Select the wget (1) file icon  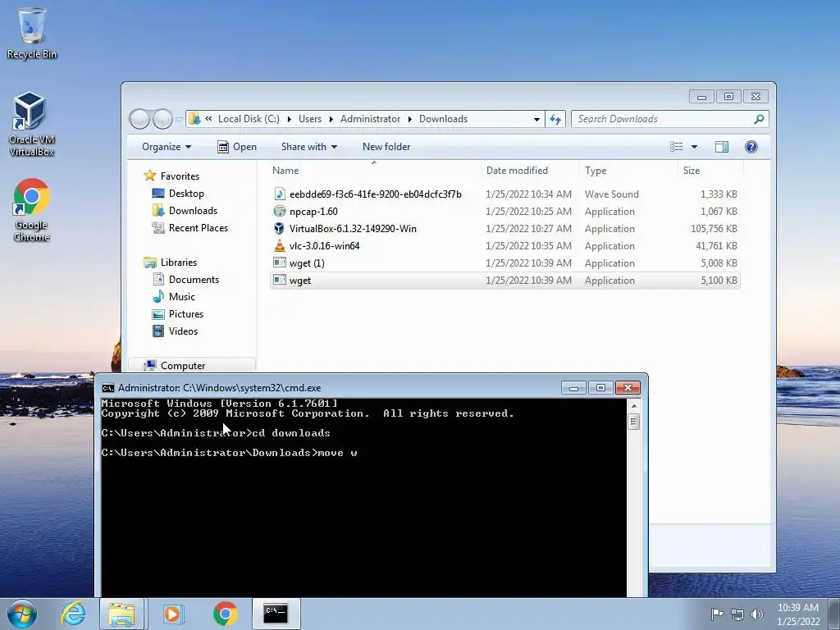279,263
